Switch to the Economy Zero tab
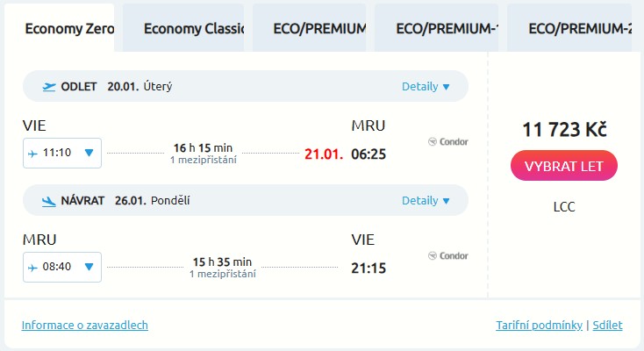The width and height of the screenshot is (644, 351). [69, 28]
